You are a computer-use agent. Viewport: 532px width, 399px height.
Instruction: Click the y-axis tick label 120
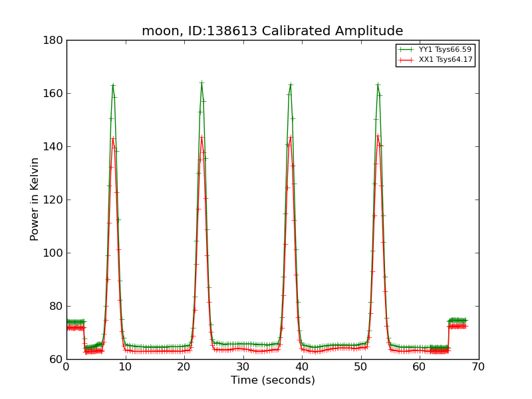coord(53,200)
